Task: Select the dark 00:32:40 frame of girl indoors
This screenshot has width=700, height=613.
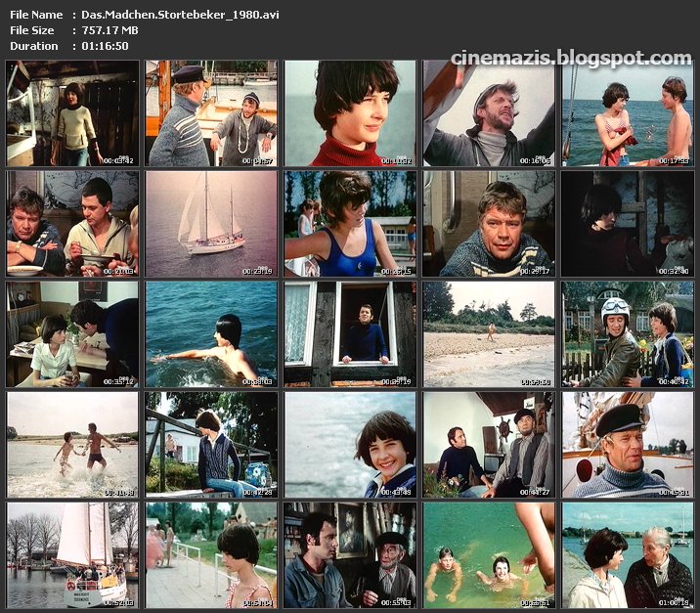Action: tap(628, 224)
